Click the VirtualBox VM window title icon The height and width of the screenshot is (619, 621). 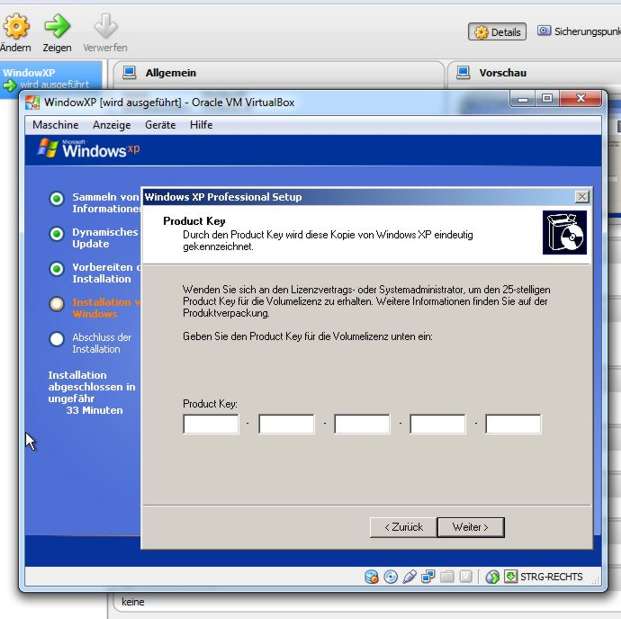pyautogui.click(x=32, y=103)
